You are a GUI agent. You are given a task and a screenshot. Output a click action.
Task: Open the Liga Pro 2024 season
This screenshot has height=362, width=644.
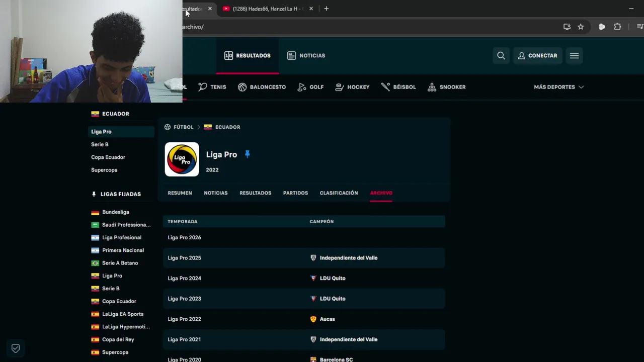coord(184,279)
